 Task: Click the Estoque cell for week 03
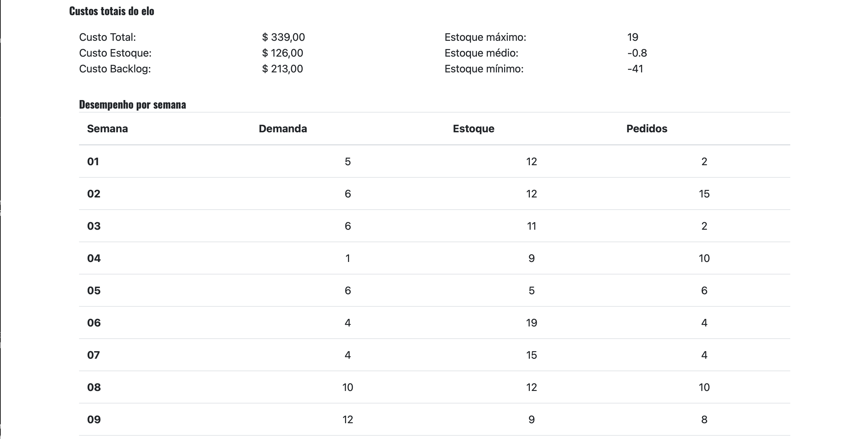pos(531,226)
